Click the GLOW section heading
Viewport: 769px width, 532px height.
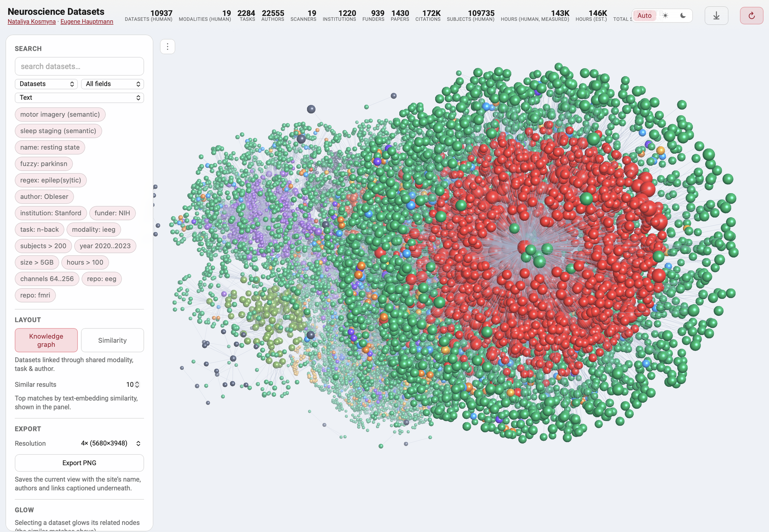pos(24,510)
